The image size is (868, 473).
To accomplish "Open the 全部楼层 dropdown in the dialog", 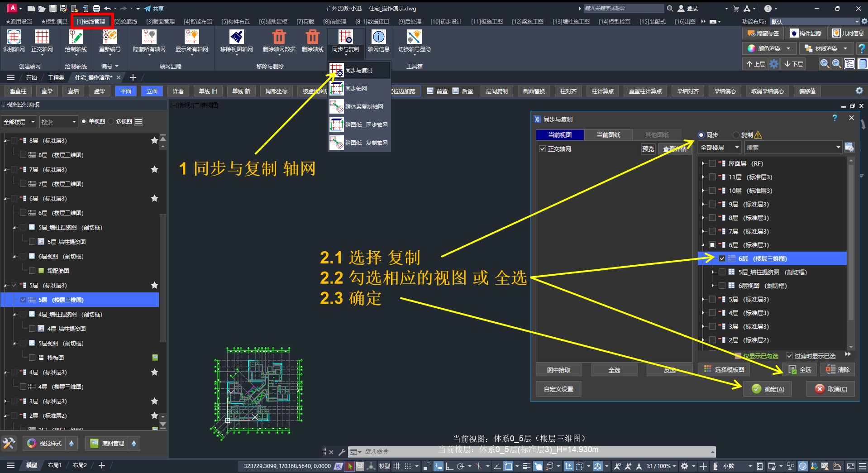I will click(719, 148).
